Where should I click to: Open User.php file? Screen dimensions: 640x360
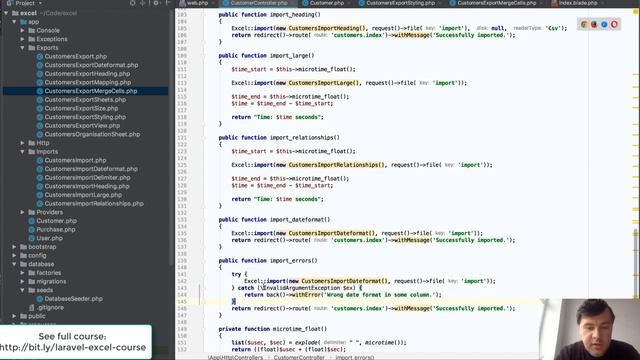point(49,238)
